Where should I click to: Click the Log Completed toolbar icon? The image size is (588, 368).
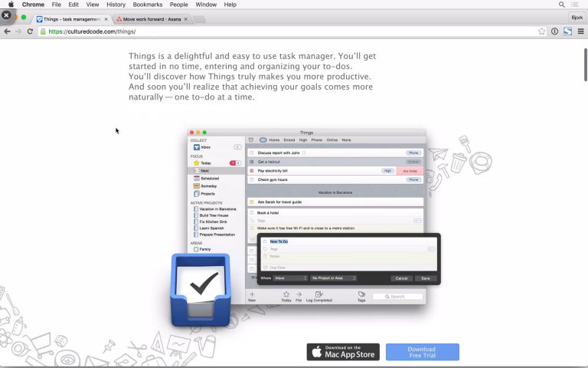coord(319,296)
